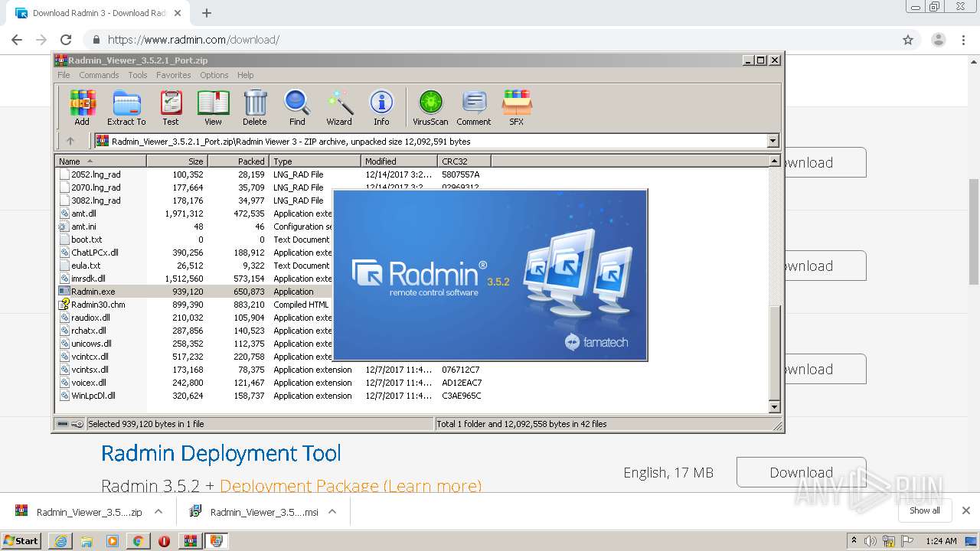The image size is (980, 551).
Task: Click the SFX toolbar icon
Action: pyautogui.click(x=517, y=108)
